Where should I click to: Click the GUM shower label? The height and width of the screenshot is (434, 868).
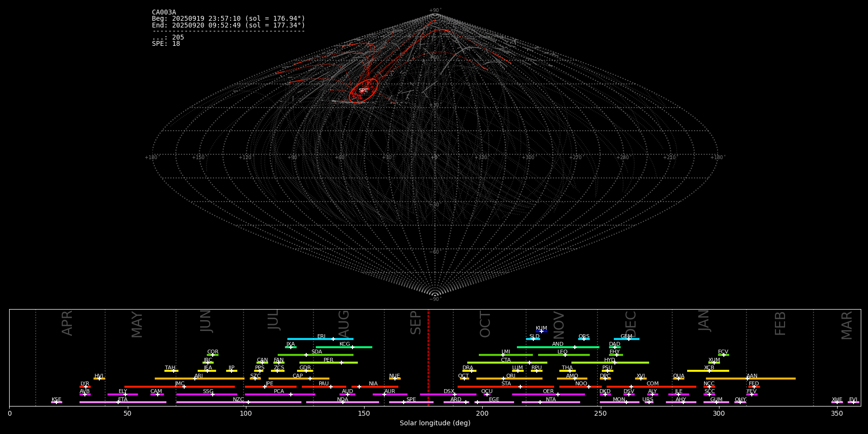click(716, 400)
